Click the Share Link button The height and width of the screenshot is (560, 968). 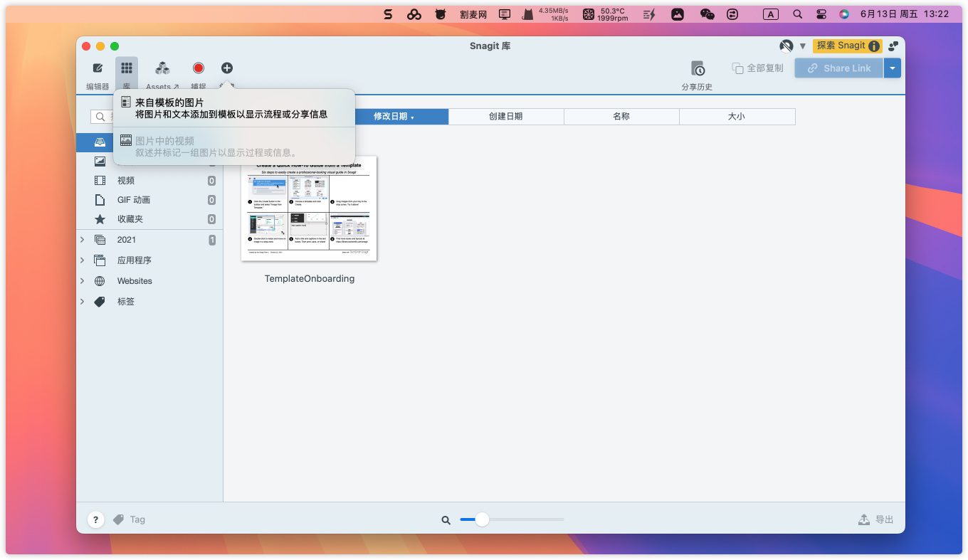838,68
